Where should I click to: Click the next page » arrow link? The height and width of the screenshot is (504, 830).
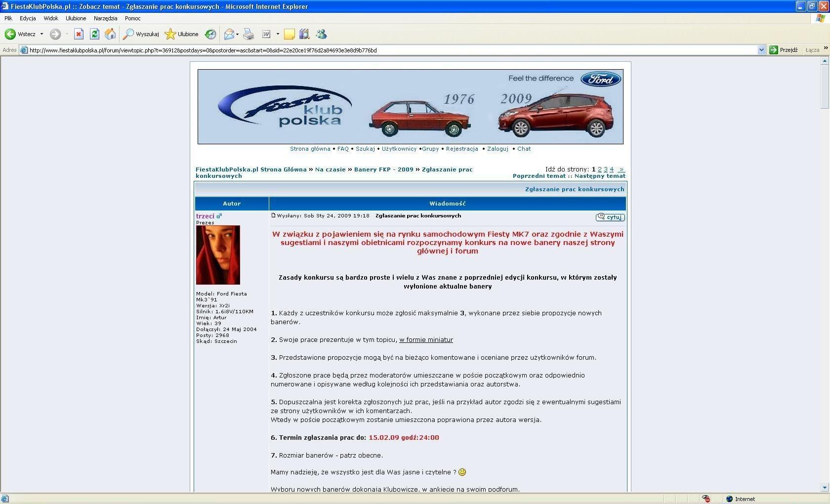(x=622, y=169)
